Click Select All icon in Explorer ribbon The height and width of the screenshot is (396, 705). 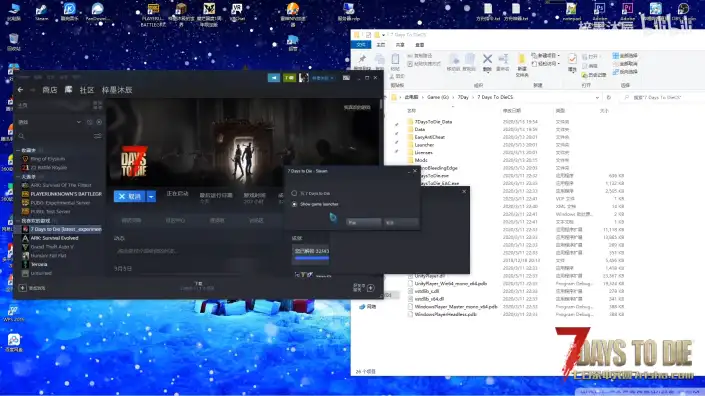pos(616,55)
